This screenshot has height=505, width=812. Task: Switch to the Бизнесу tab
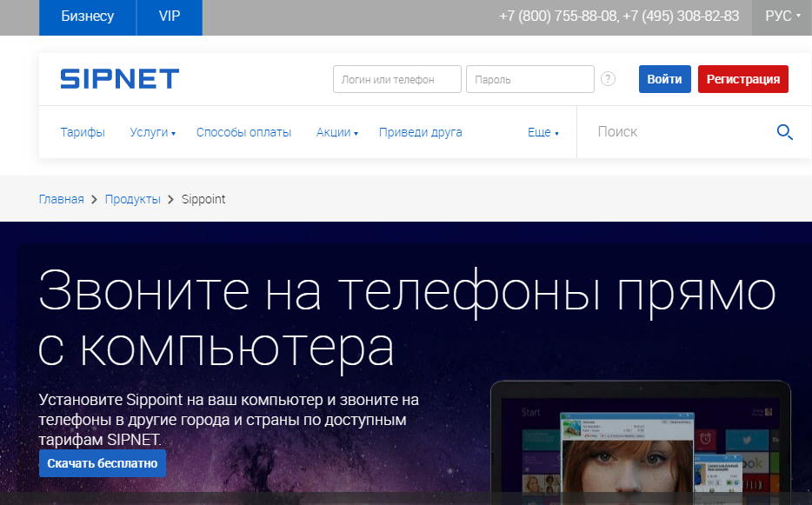click(x=88, y=17)
